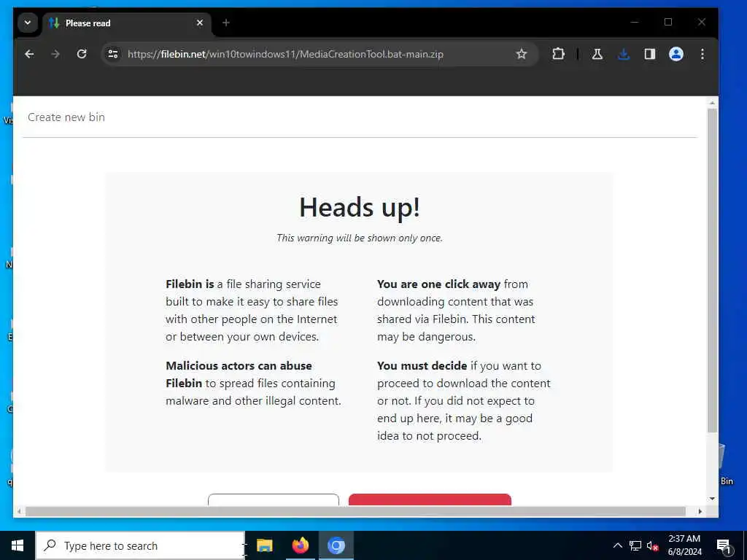The image size is (747, 560).
Task: Go back to the previous page
Action: (29, 54)
